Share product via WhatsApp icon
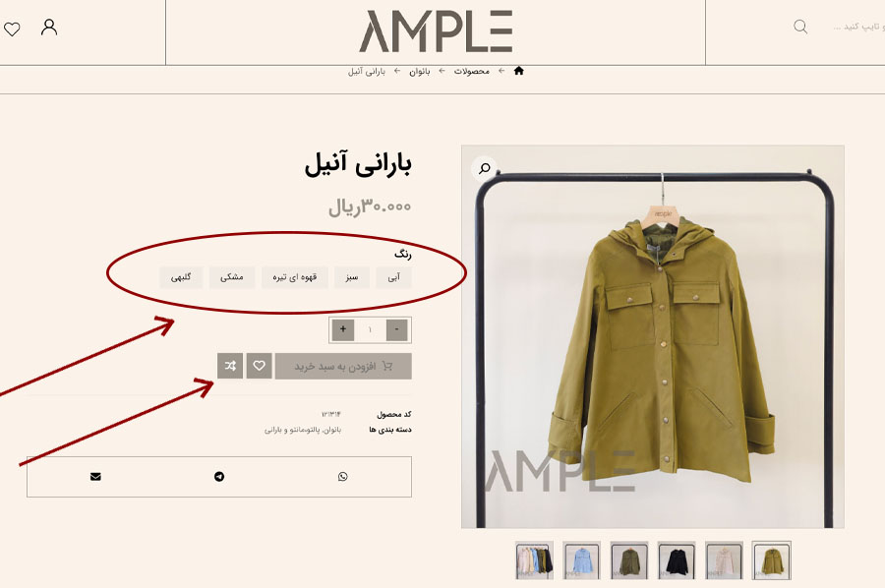 click(342, 477)
